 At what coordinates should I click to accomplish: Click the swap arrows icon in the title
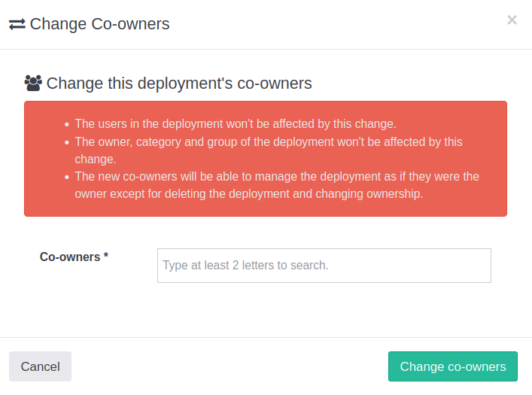17,24
